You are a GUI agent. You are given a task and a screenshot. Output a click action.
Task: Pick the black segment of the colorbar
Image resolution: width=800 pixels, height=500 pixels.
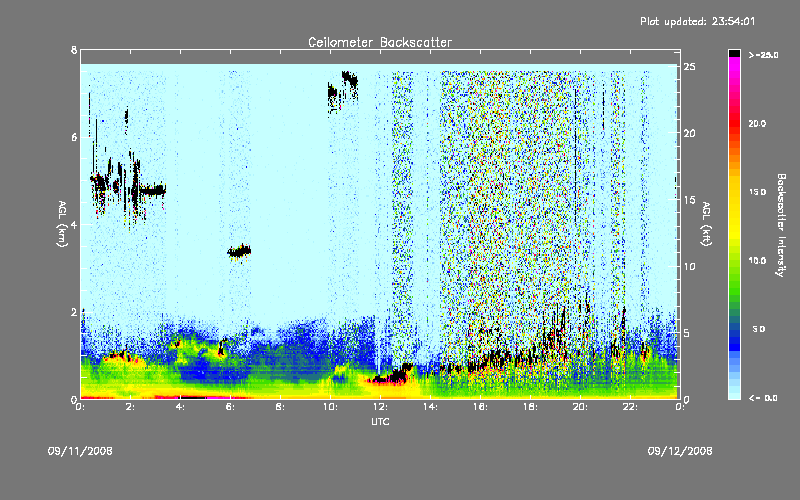[734, 53]
